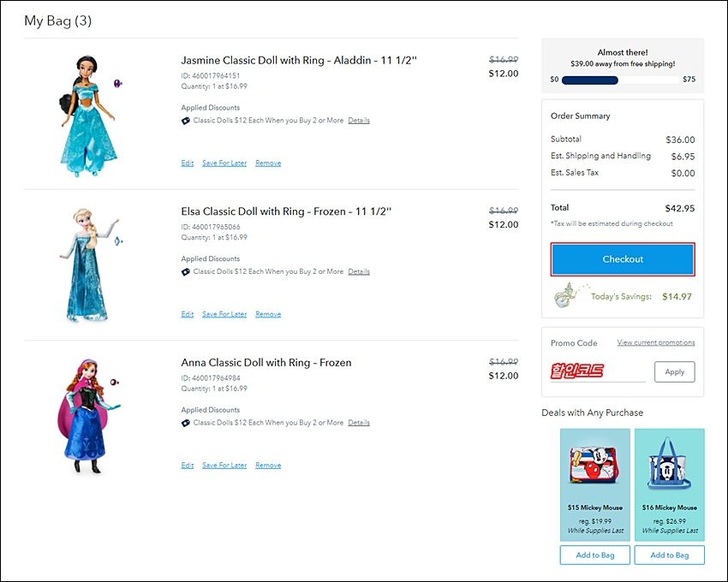Edit the Elsa Classic Doll item
The height and width of the screenshot is (582, 728).
pyautogui.click(x=187, y=314)
